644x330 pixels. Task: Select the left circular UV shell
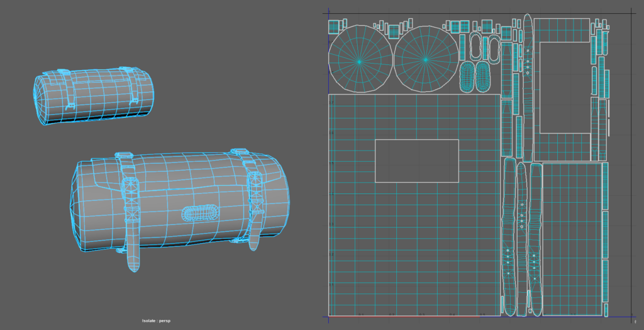click(x=359, y=60)
